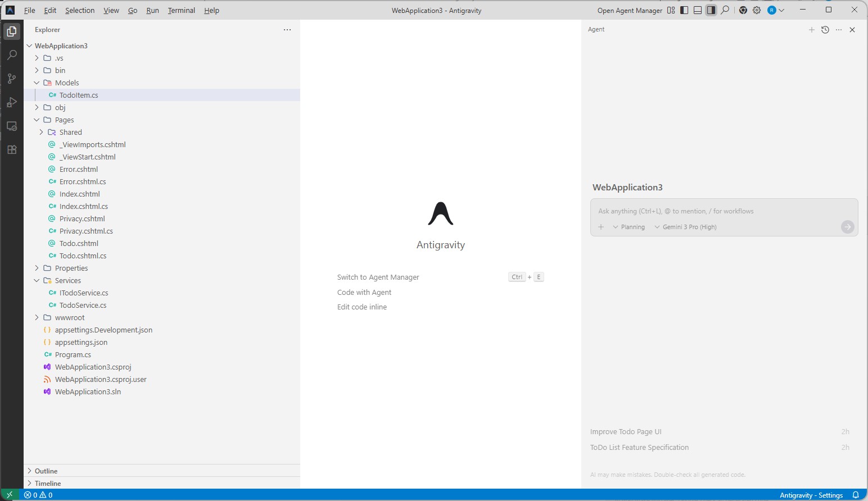
Task: Open the Improve Todo Page UI conversation
Action: (720, 431)
